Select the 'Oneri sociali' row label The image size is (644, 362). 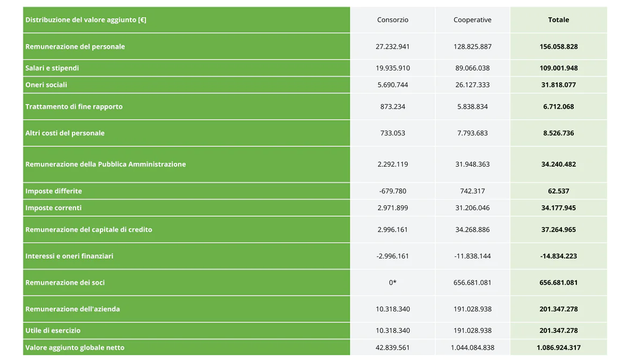46,85
